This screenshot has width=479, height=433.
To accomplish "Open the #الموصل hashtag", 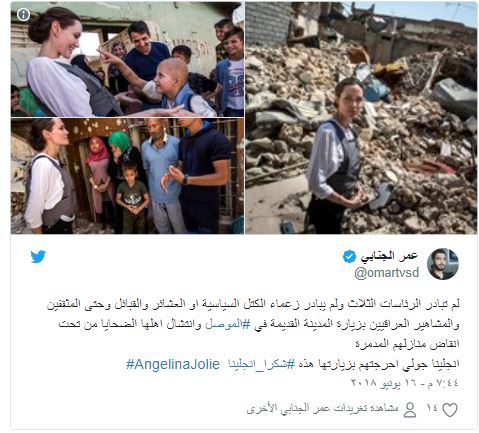I will pos(223,324).
